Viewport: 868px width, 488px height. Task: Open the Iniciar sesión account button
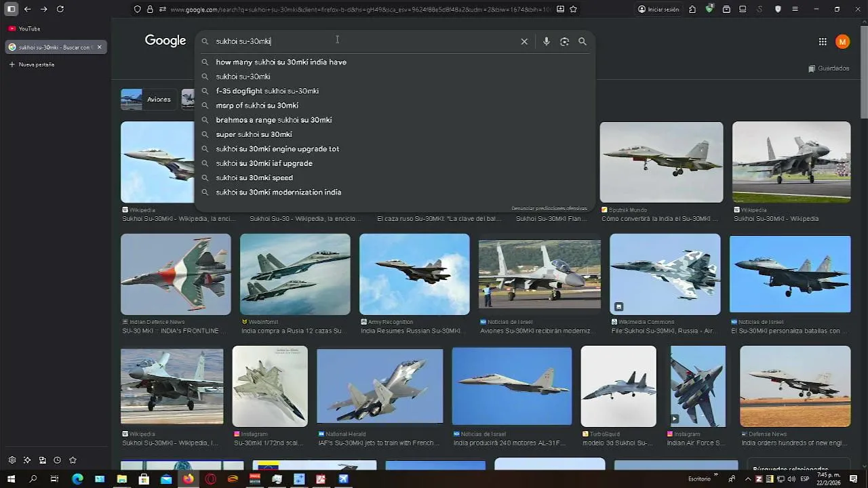click(658, 9)
